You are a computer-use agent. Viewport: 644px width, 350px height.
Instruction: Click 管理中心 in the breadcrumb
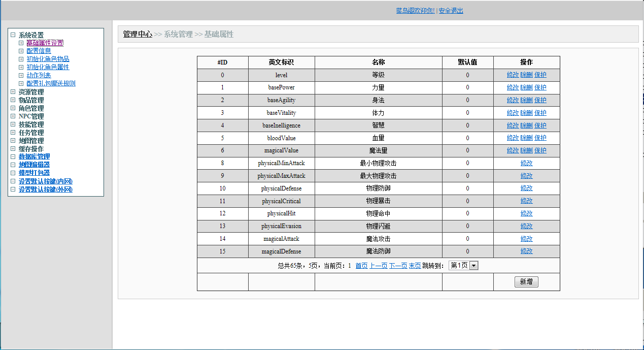138,34
